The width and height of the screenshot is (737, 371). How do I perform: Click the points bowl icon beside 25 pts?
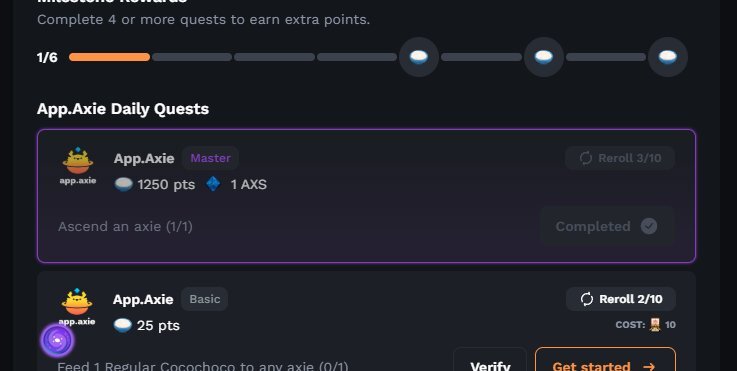tap(123, 325)
